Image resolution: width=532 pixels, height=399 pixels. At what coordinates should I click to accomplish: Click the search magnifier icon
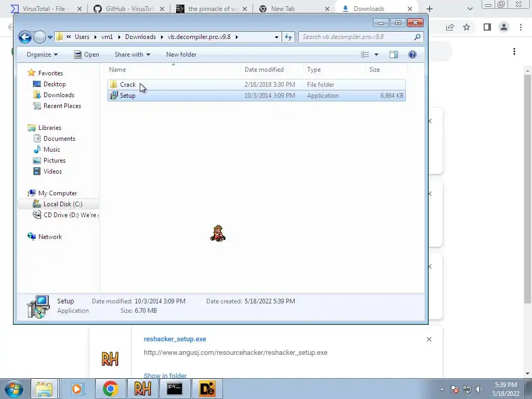click(x=417, y=37)
